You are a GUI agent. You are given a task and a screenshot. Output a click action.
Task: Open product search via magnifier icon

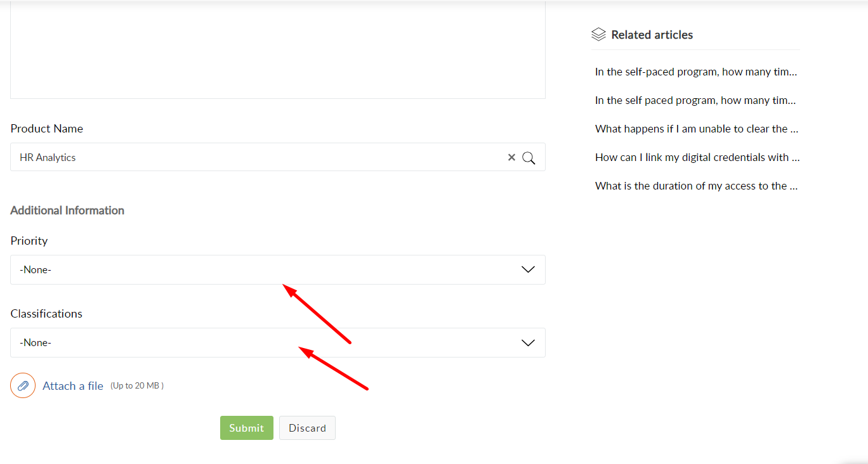click(x=529, y=158)
